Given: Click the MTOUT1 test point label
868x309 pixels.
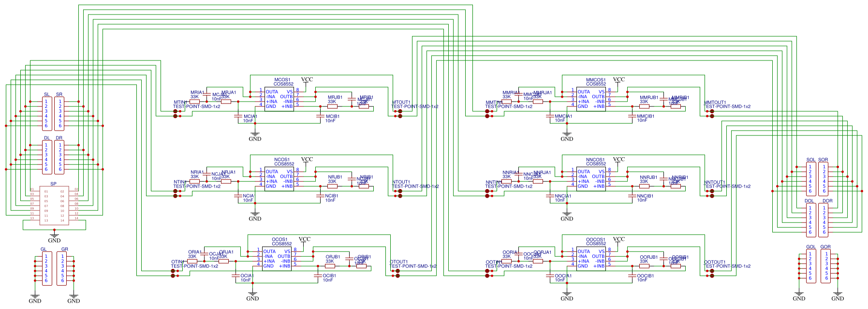Looking at the screenshot, I should [401, 103].
